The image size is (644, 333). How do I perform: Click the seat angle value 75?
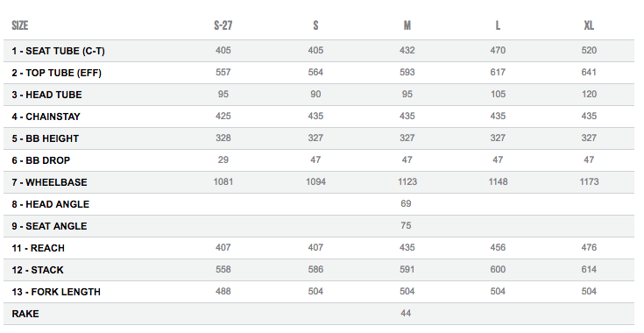click(x=406, y=225)
